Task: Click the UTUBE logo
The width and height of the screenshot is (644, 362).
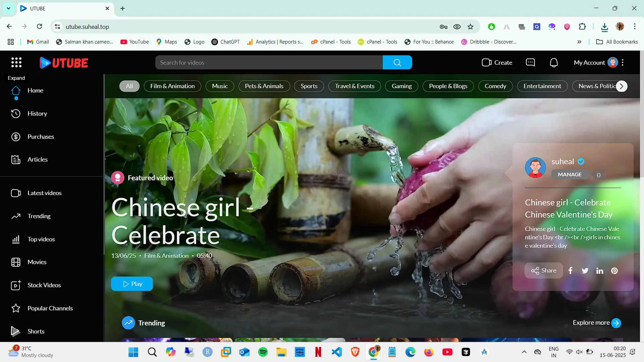Action: click(x=64, y=63)
